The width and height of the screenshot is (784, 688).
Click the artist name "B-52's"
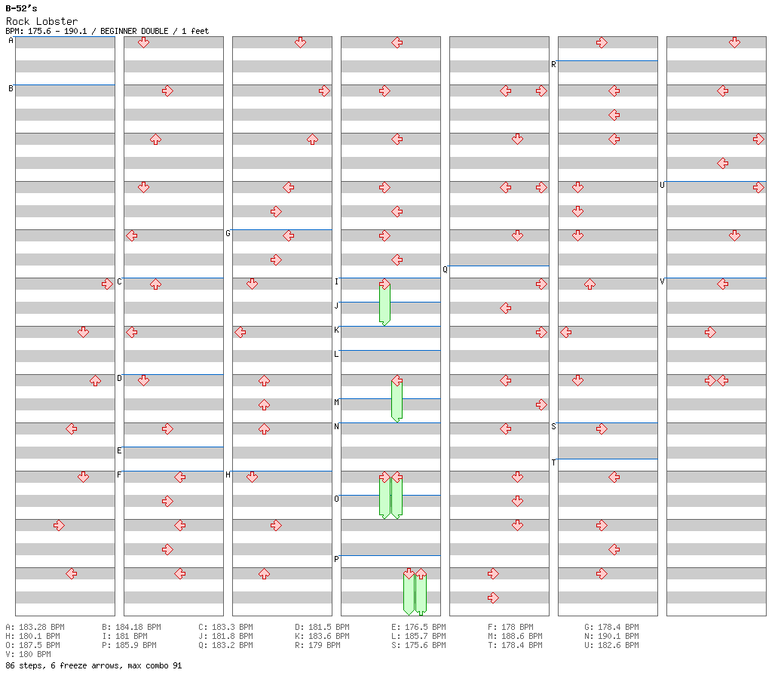[22, 8]
